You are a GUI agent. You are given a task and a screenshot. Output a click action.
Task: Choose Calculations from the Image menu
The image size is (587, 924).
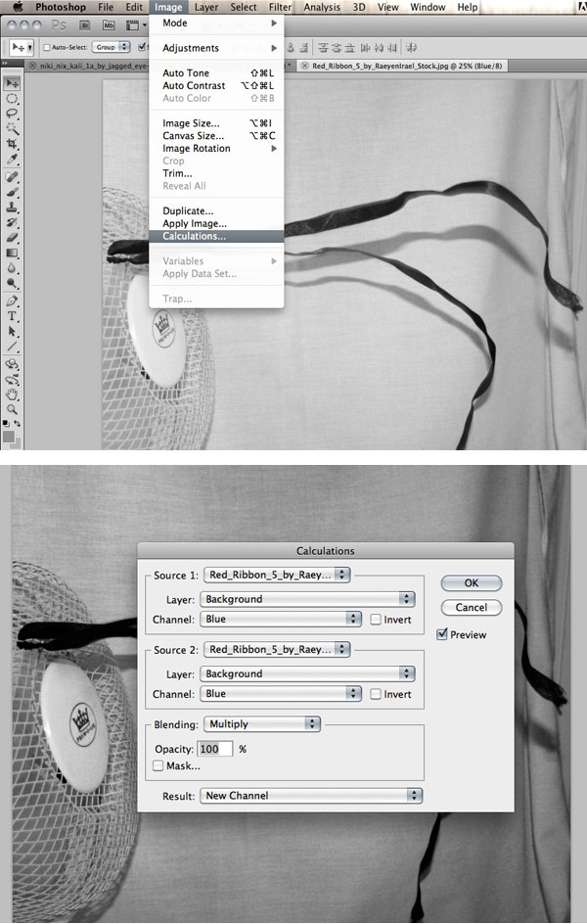click(195, 236)
